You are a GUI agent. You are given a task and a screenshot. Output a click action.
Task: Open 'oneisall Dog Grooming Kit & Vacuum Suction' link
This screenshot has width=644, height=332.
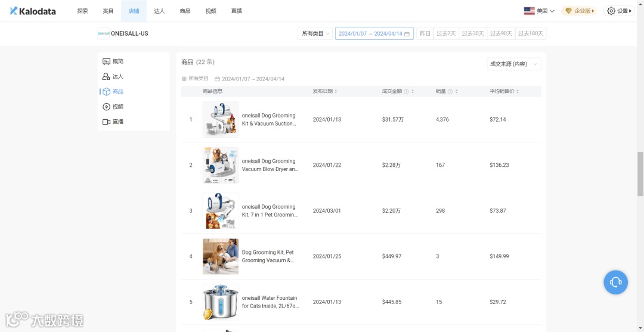269,119
